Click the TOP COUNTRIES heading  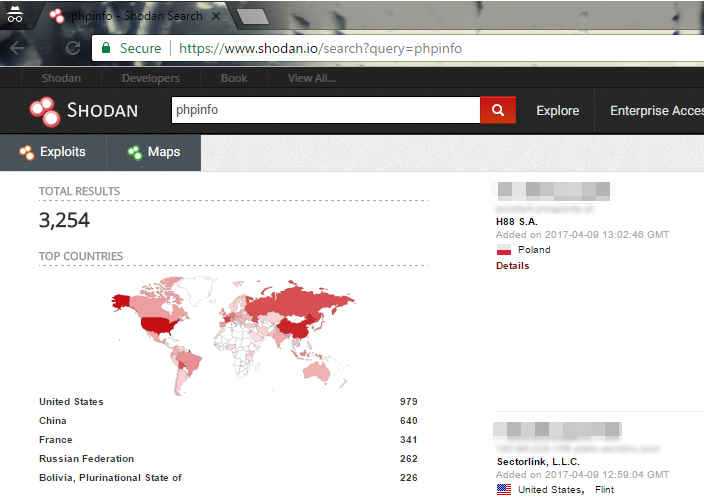(x=81, y=256)
